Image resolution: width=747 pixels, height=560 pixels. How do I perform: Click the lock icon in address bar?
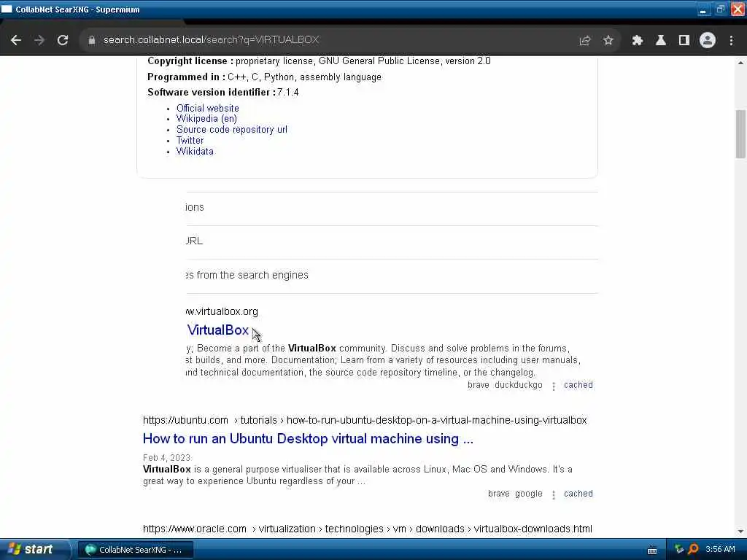[91, 41]
